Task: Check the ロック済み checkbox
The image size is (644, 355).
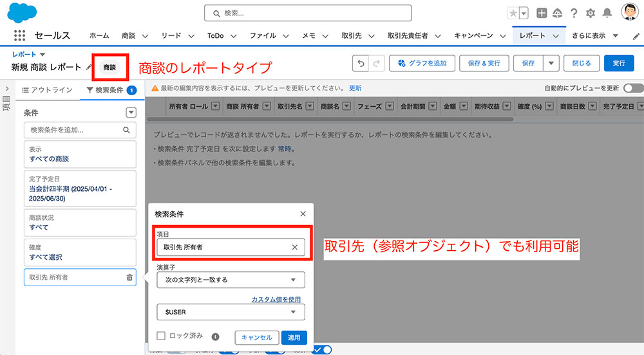Action: pos(161,336)
